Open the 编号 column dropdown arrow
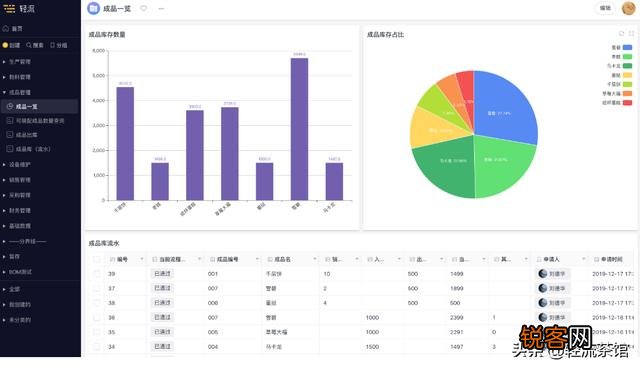Screen dimensions: 640x369 (142, 259)
